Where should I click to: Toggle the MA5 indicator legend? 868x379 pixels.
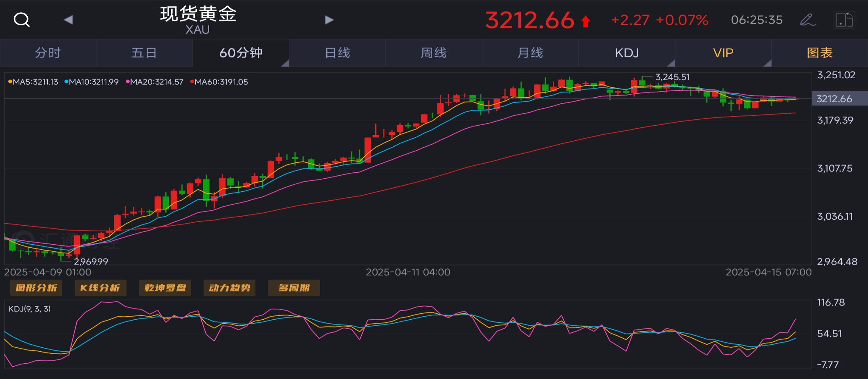tap(33, 82)
